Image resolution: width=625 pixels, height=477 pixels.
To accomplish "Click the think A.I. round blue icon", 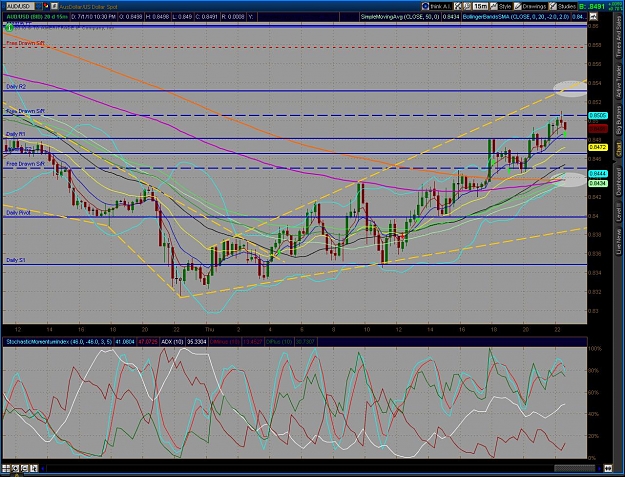I will click(426, 6).
